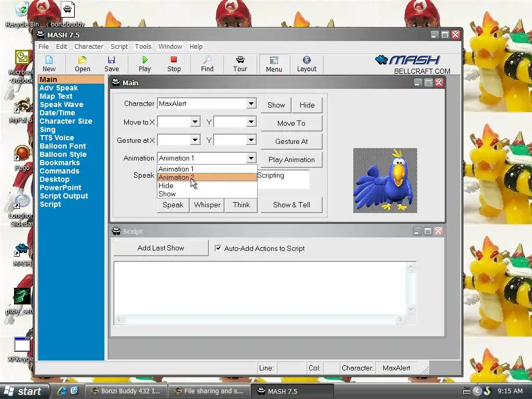Open the bonzibuddy desktop icon

[x=68, y=14]
